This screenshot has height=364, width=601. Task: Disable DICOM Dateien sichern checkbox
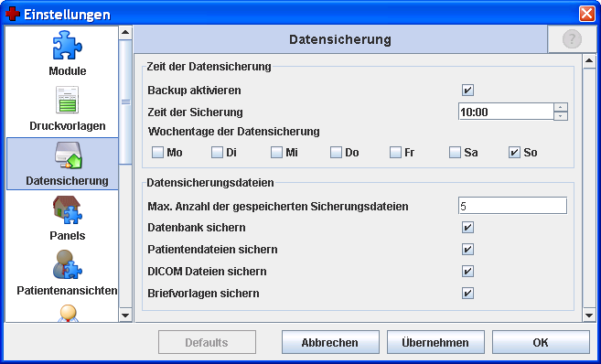pyautogui.click(x=467, y=272)
